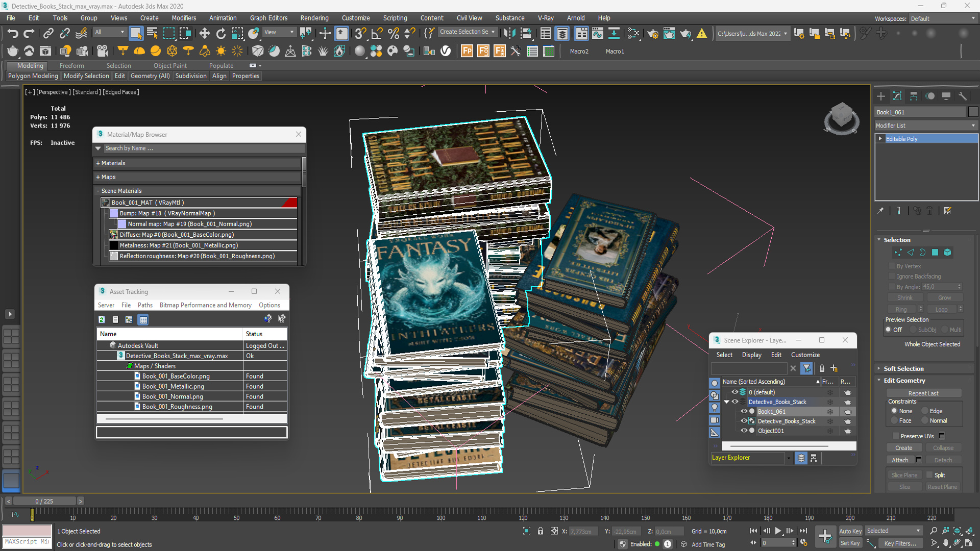Viewport: 980px width, 551px height.
Task: Hide the Book1_061 object via eye icon
Action: (744, 411)
